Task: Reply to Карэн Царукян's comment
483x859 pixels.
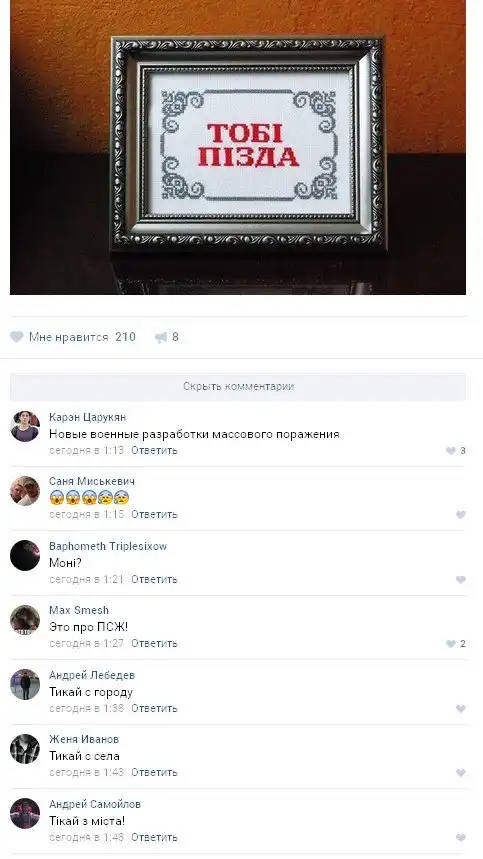Action: point(154,450)
